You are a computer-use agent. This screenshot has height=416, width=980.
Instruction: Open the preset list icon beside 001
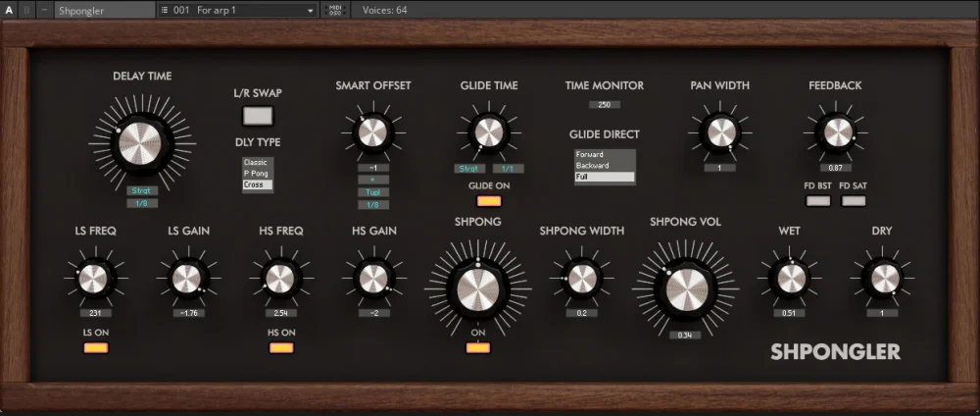[x=165, y=10]
